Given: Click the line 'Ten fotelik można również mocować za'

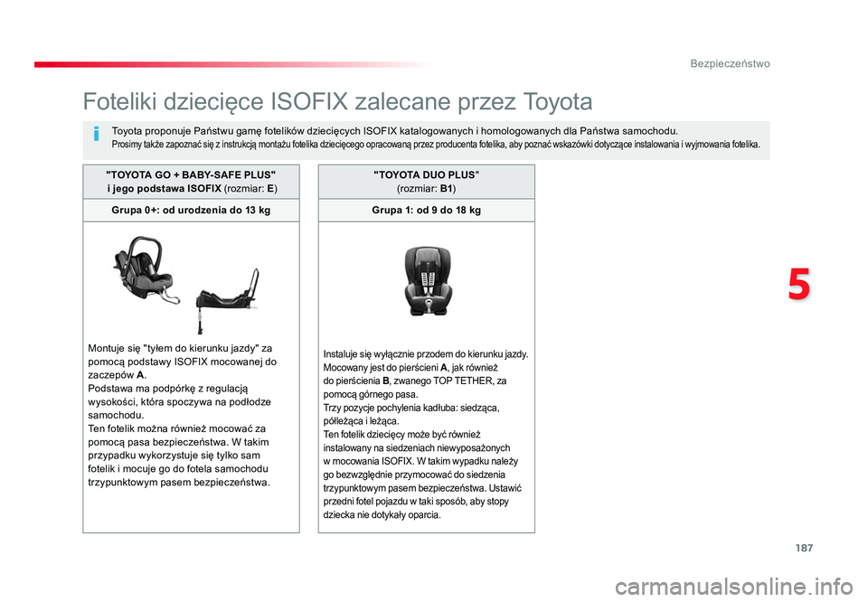Looking at the screenshot, I should pyautogui.click(x=176, y=428).
